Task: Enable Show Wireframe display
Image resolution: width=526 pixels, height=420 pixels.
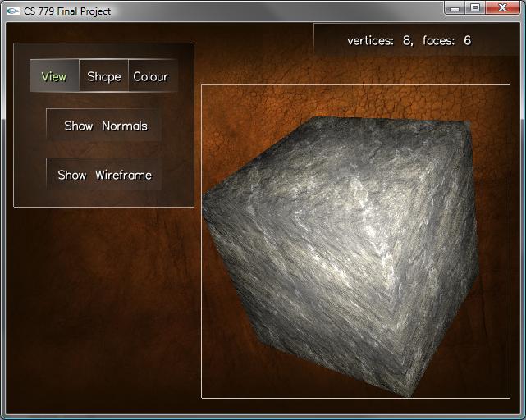Action: (104, 175)
